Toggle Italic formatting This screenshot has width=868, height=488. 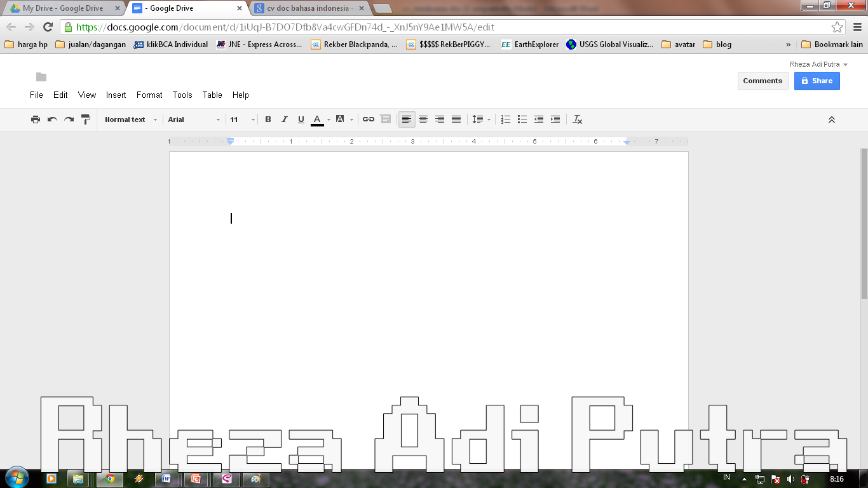285,119
